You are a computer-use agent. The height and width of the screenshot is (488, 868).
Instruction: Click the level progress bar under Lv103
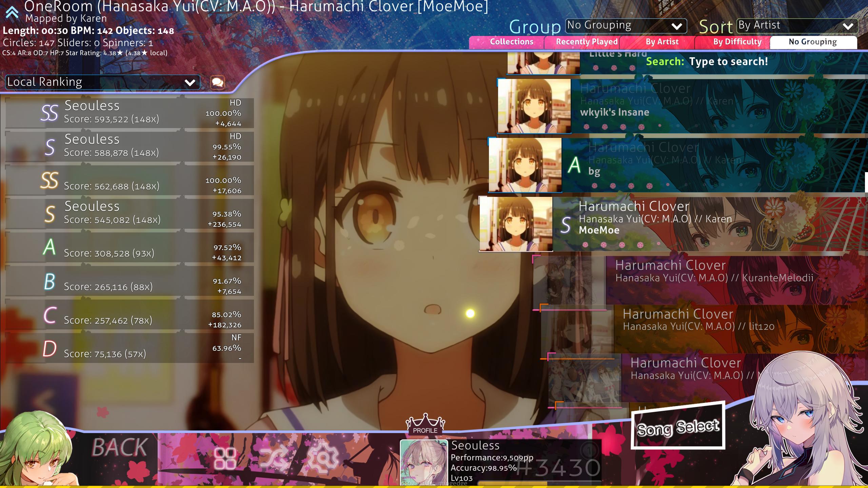click(x=539, y=483)
